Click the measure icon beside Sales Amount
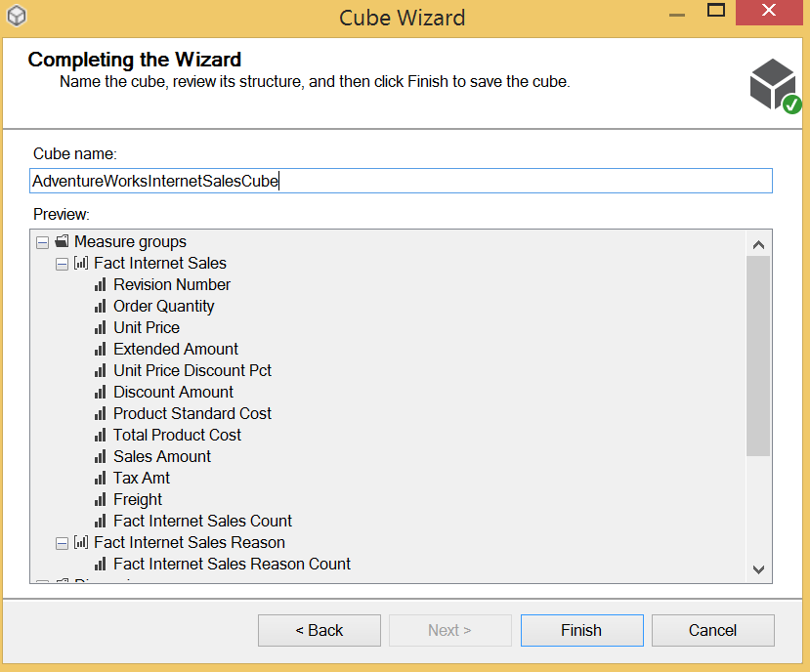The width and height of the screenshot is (810, 672). (x=100, y=457)
